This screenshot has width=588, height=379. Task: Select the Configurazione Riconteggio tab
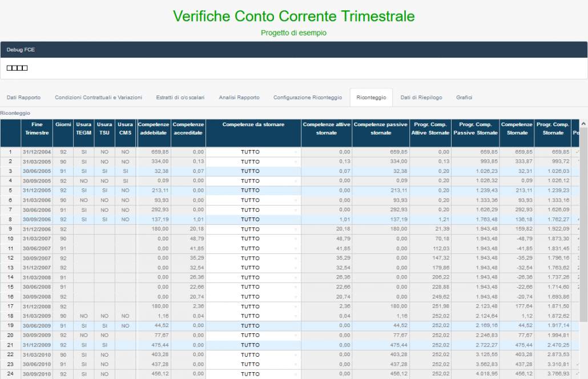308,98
